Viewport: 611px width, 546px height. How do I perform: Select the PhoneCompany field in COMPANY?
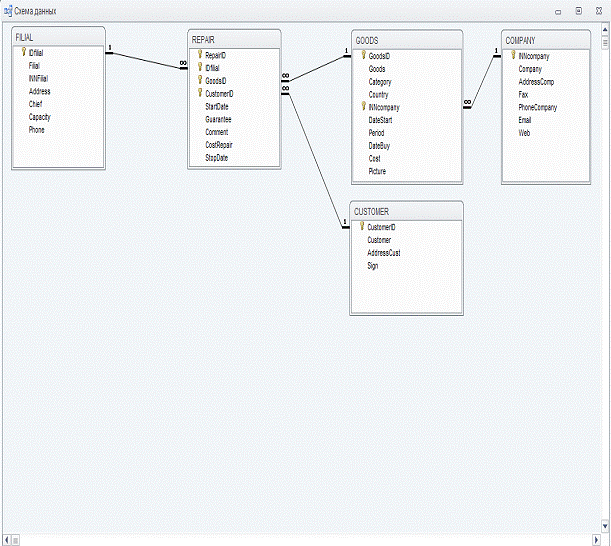[537, 107]
